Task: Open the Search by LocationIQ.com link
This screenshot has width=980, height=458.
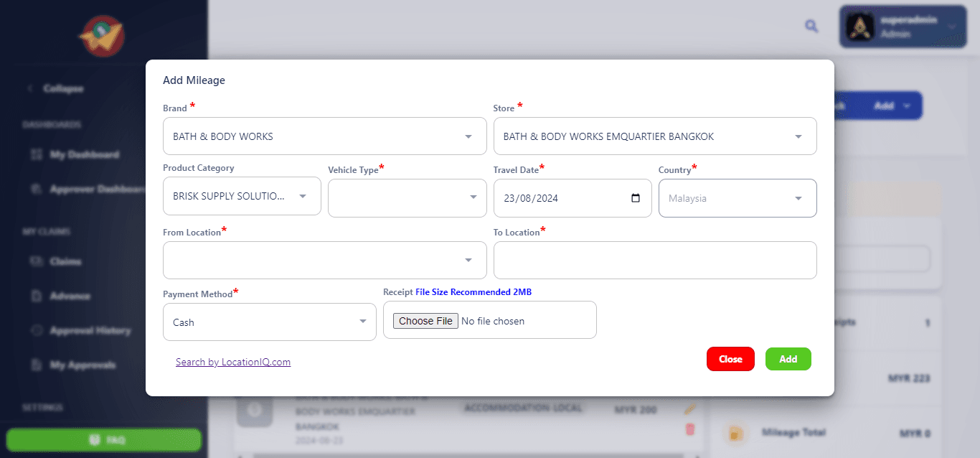Action: pyautogui.click(x=233, y=362)
